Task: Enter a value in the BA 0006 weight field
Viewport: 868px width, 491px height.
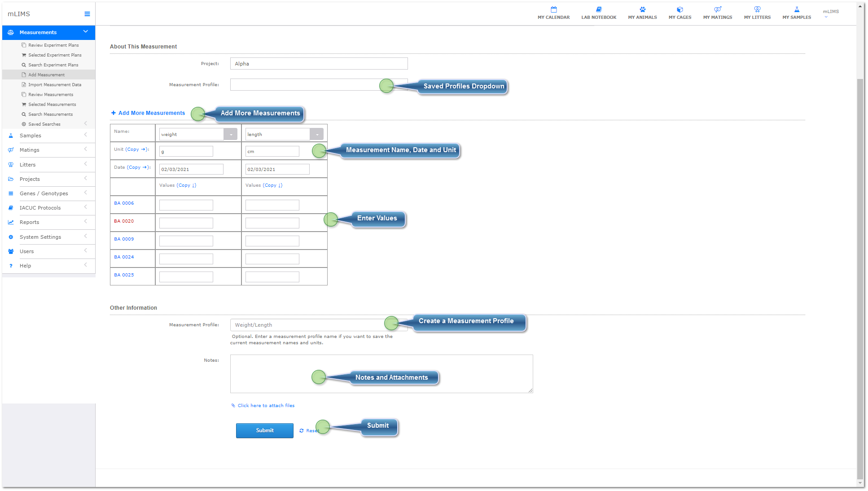Action: click(x=186, y=204)
